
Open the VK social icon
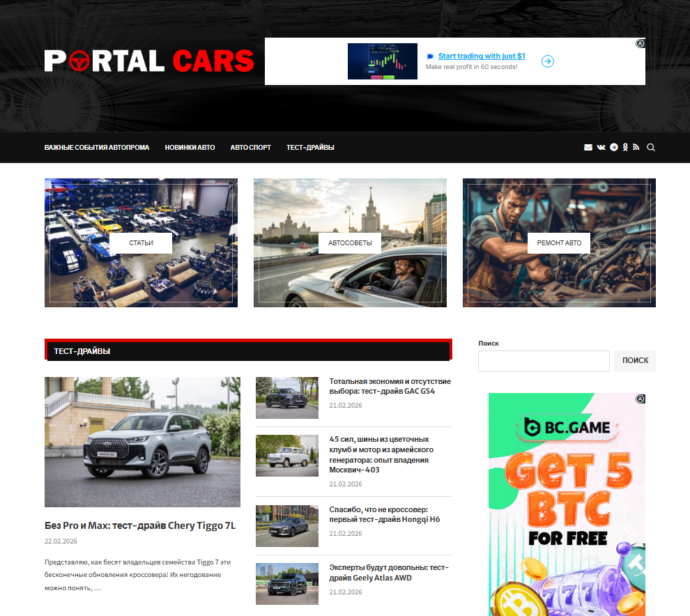[601, 148]
